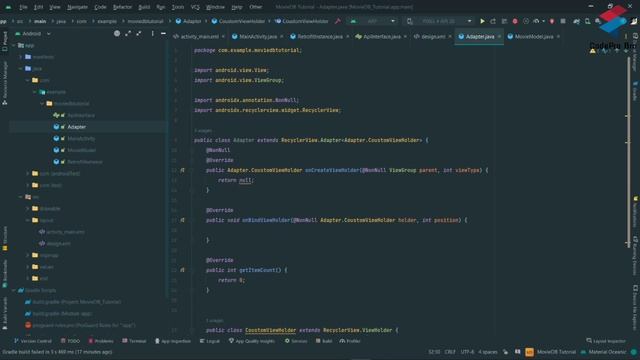This screenshot has width=640, height=360.
Task: Click the Build hammer icon
Action: tap(338, 21)
